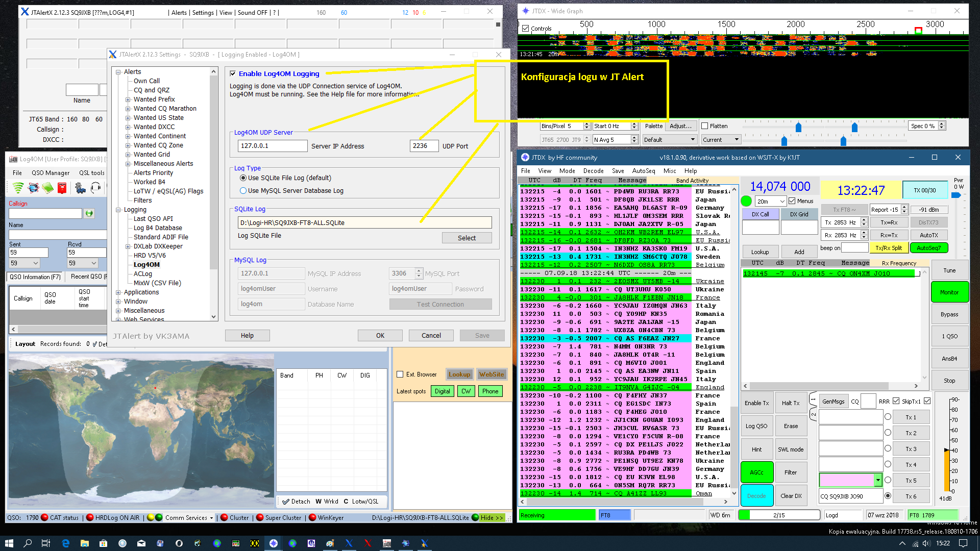Open the Misc menu in JTDX

pyautogui.click(x=670, y=171)
